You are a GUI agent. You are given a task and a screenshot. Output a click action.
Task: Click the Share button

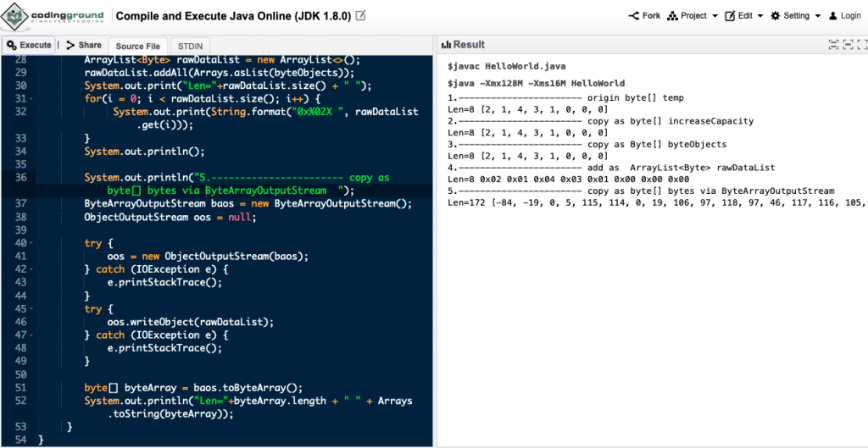click(x=84, y=46)
